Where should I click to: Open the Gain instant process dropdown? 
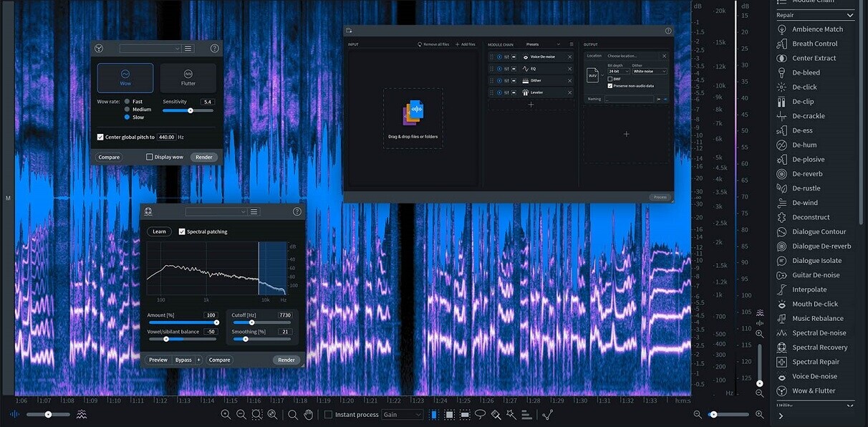pyautogui.click(x=402, y=415)
